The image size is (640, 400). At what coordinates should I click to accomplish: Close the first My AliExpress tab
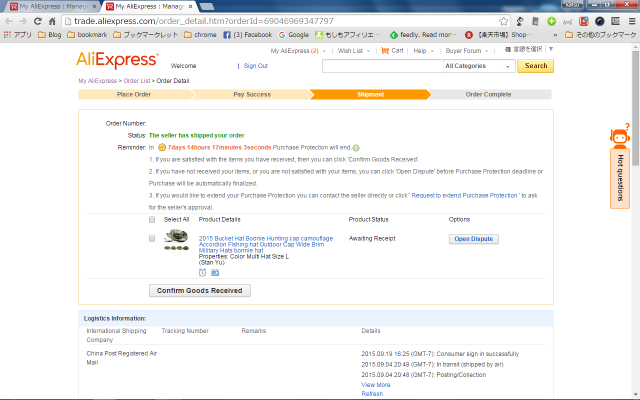click(x=94, y=7)
